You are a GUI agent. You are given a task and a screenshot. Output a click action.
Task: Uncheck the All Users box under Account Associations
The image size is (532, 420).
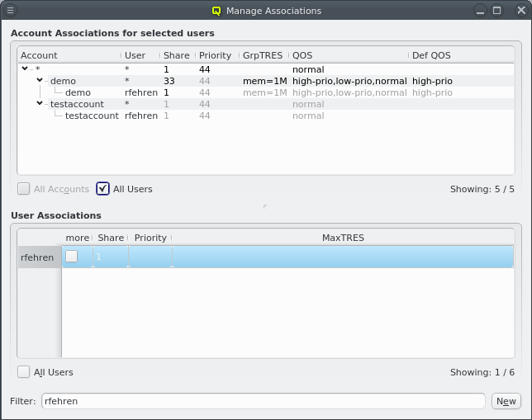point(102,189)
